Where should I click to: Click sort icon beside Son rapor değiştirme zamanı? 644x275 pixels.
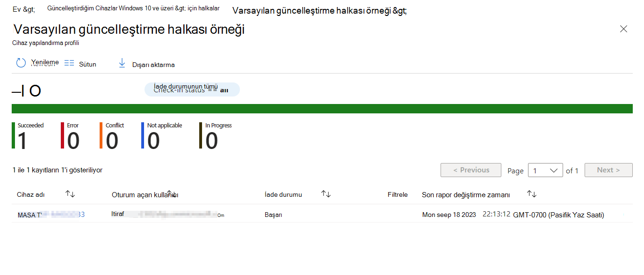click(x=532, y=193)
